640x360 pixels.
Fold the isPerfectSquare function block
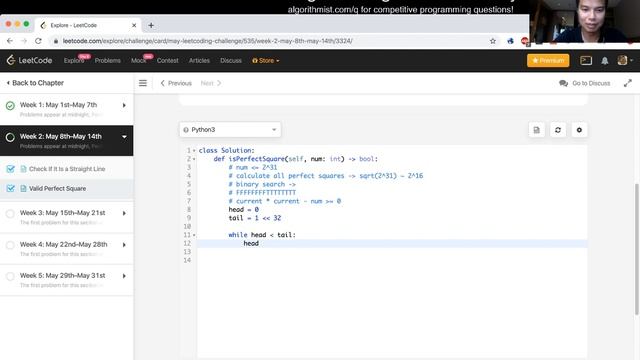point(194,159)
